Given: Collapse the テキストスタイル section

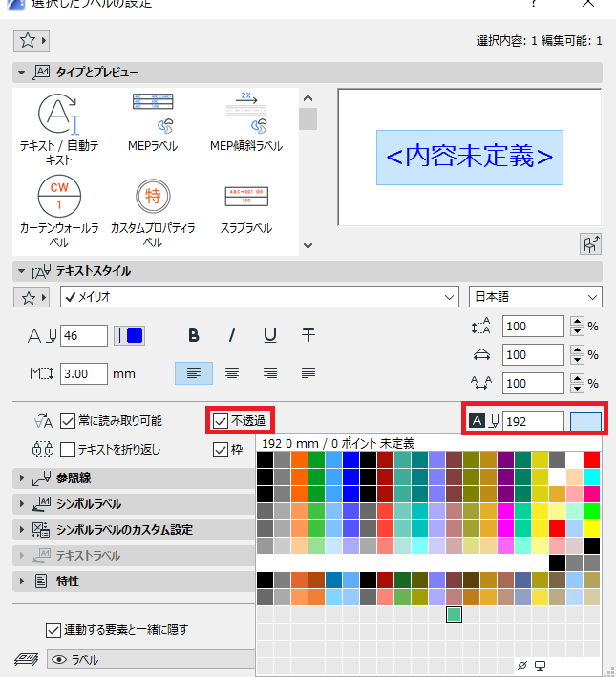Looking at the screenshot, I should pyautogui.click(x=21, y=271).
